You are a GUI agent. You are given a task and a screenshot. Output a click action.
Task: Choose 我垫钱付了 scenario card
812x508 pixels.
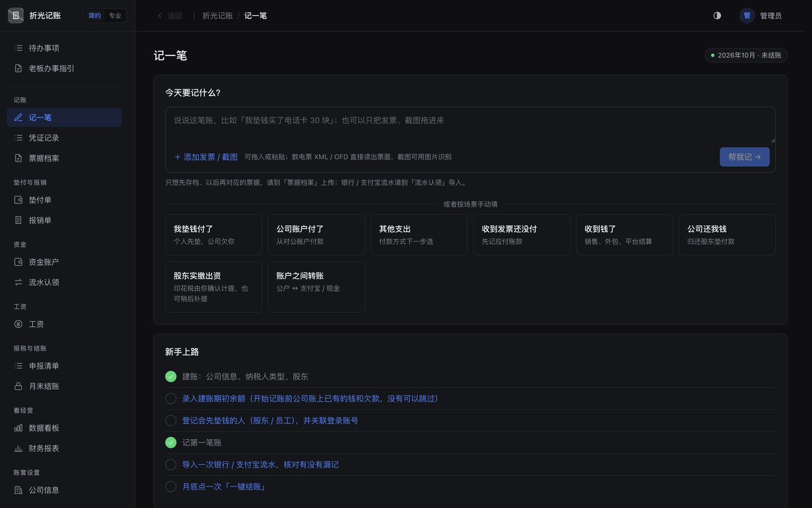(x=214, y=235)
